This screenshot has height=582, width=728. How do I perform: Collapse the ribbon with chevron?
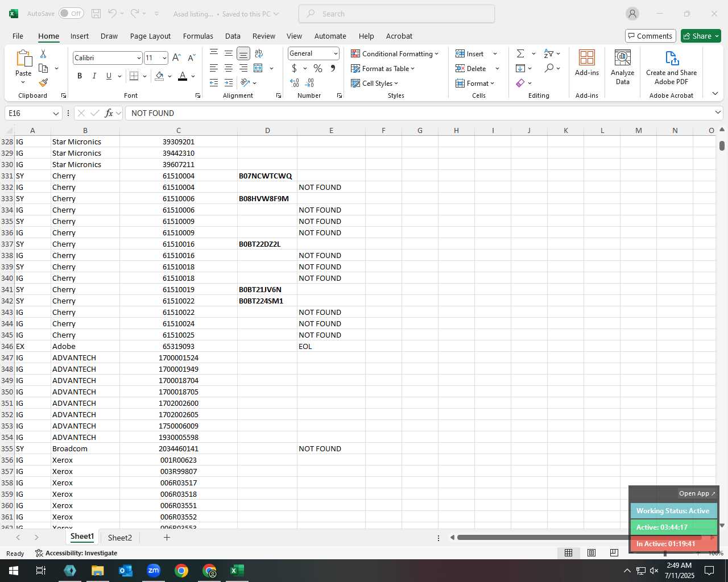coord(715,94)
